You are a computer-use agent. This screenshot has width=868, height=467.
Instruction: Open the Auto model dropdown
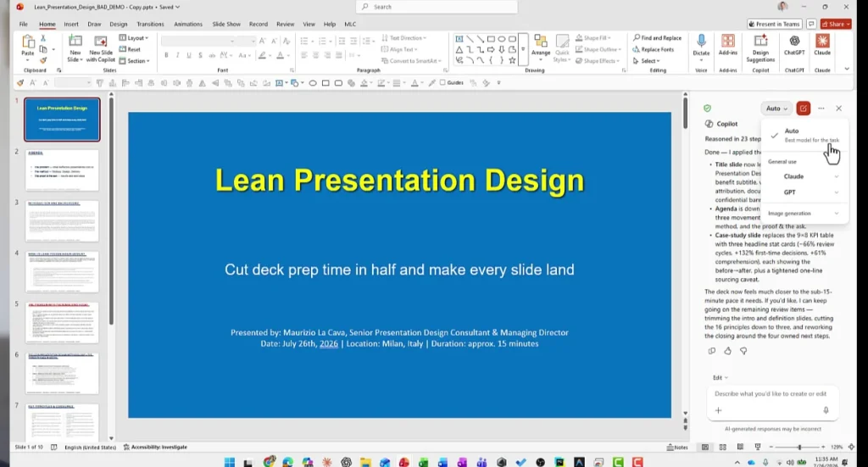[776, 108]
